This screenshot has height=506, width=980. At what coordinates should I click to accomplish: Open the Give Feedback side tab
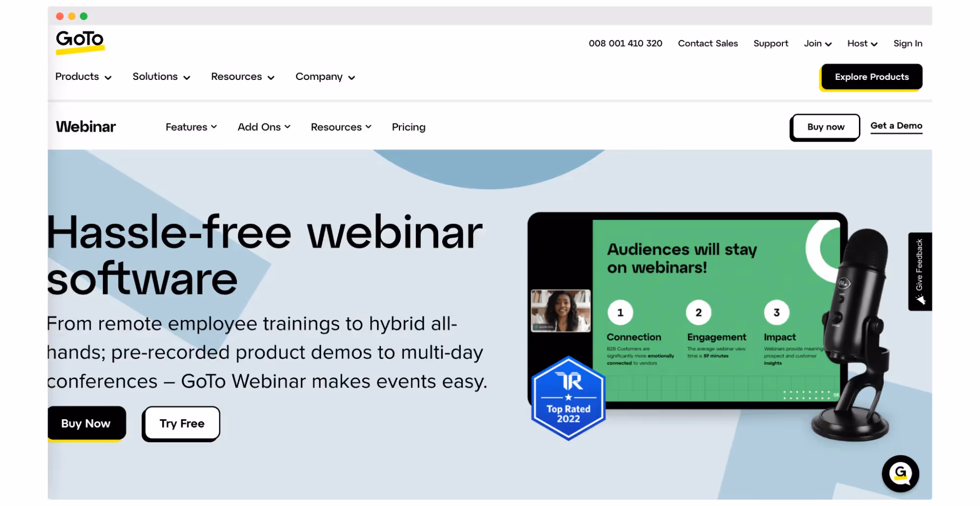coord(920,271)
